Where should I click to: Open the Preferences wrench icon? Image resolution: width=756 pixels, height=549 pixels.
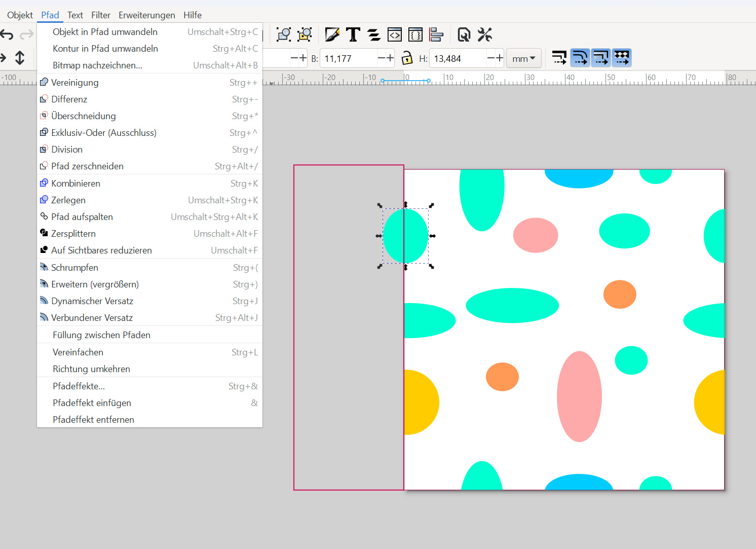pyautogui.click(x=485, y=34)
